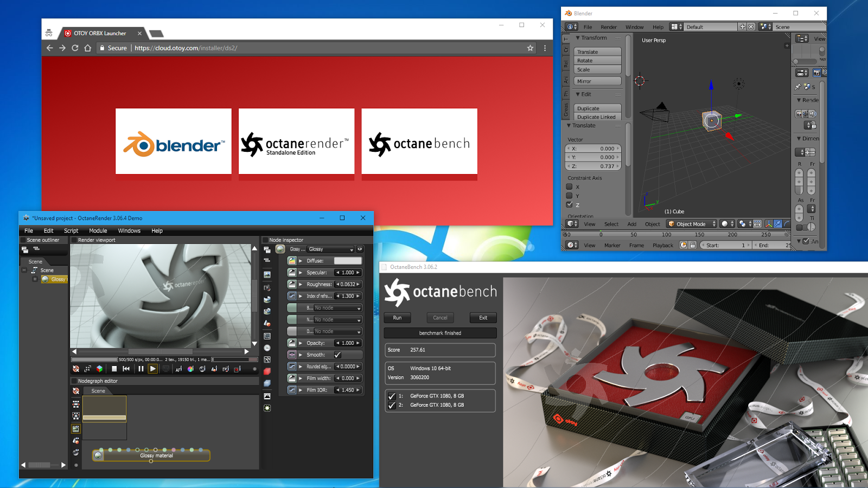868x488 pixels.
Task: Click Run in OctaneBench
Action: point(397,318)
